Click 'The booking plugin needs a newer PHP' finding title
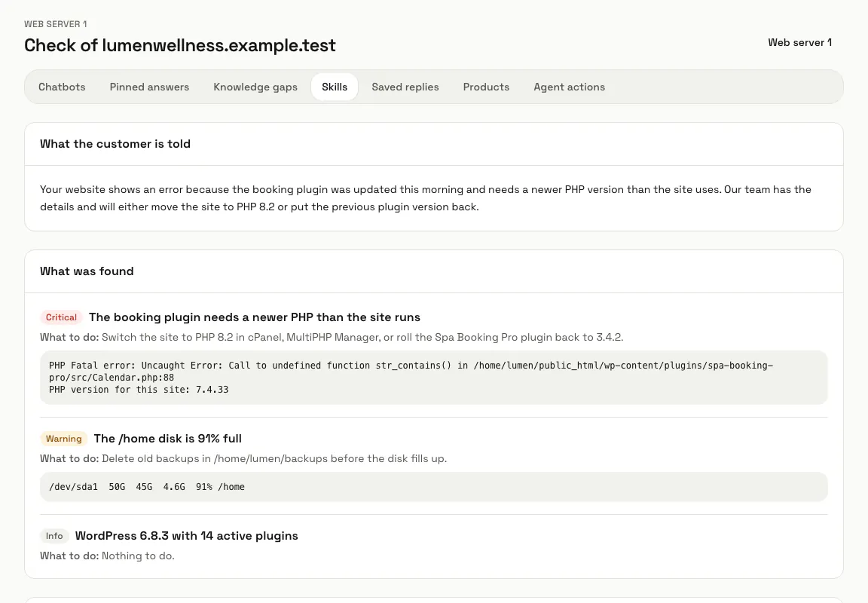This screenshot has width=868, height=603. tap(255, 317)
